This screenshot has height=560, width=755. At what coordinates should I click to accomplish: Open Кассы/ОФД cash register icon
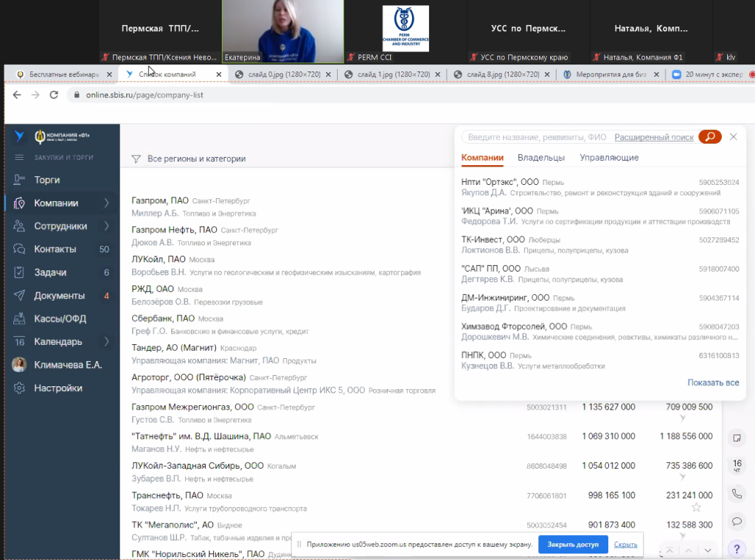click(x=19, y=318)
